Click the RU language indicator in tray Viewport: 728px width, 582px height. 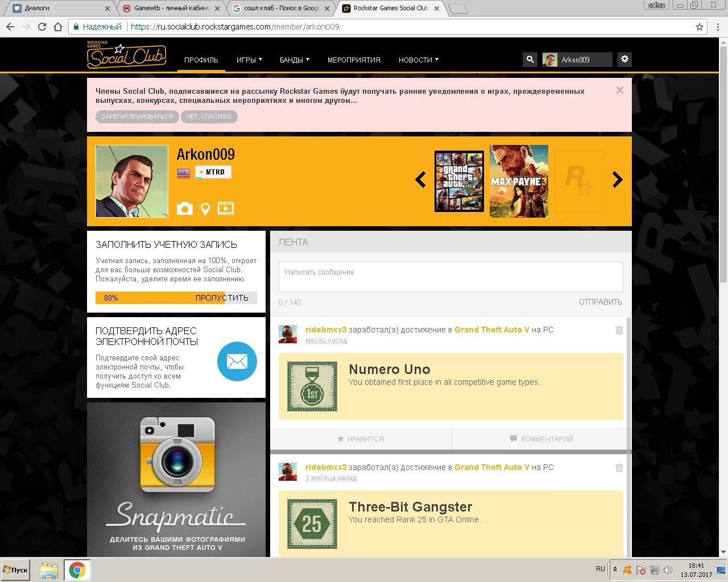coord(601,569)
